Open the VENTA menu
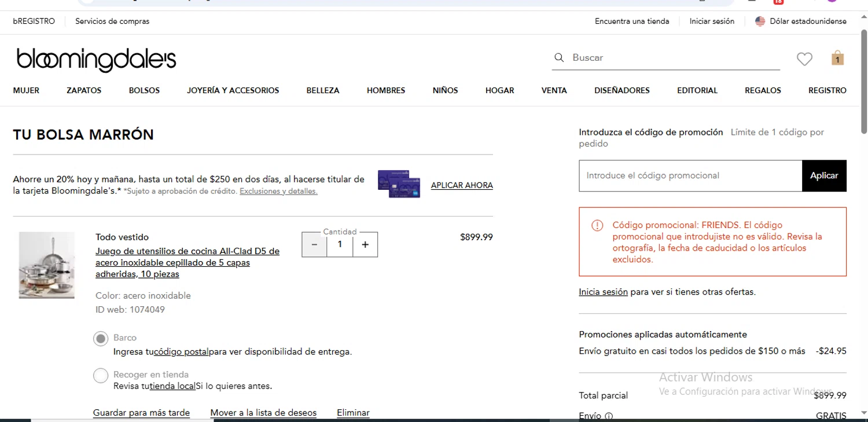The height and width of the screenshot is (422, 868). point(554,90)
